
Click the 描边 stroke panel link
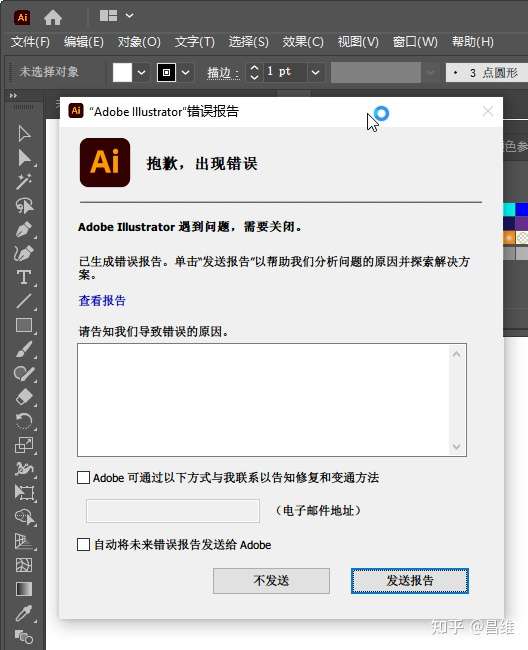click(x=223, y=73)
